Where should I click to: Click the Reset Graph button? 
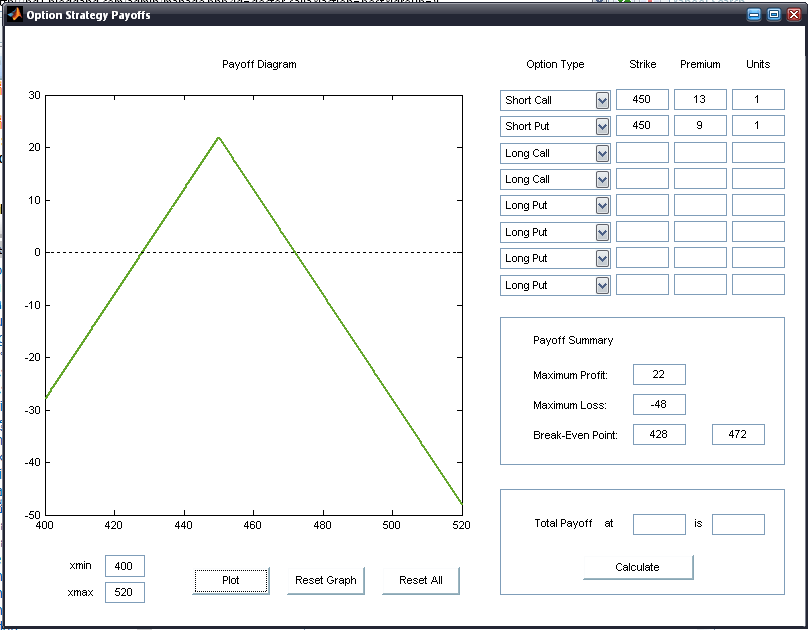pyautogui.click(x=326, y=581)
